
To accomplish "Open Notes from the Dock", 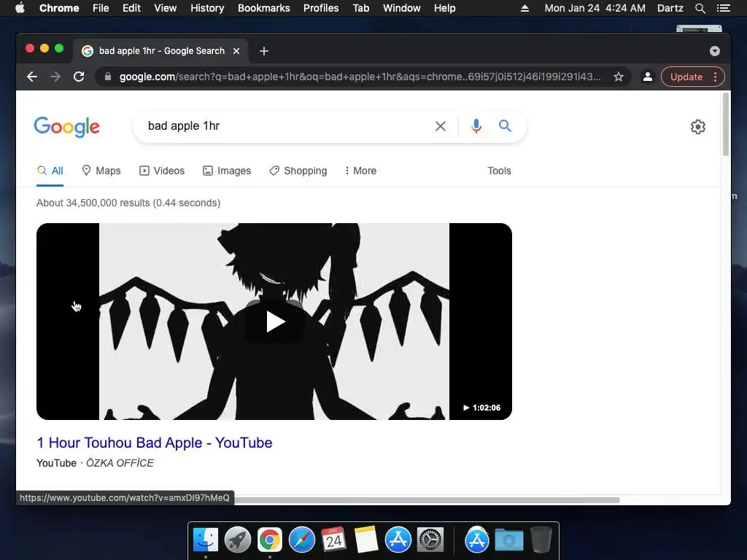I will (x=366, y=540).
